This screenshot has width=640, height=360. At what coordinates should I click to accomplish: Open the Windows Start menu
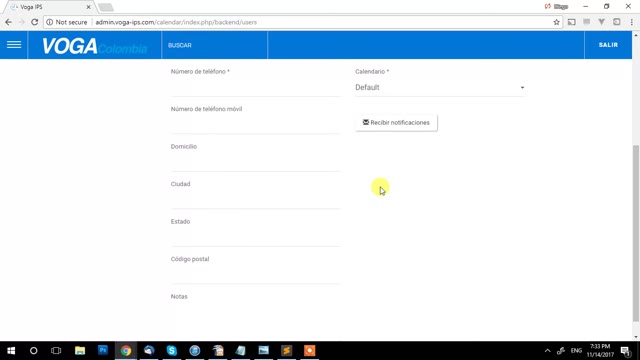pos(11,351)
